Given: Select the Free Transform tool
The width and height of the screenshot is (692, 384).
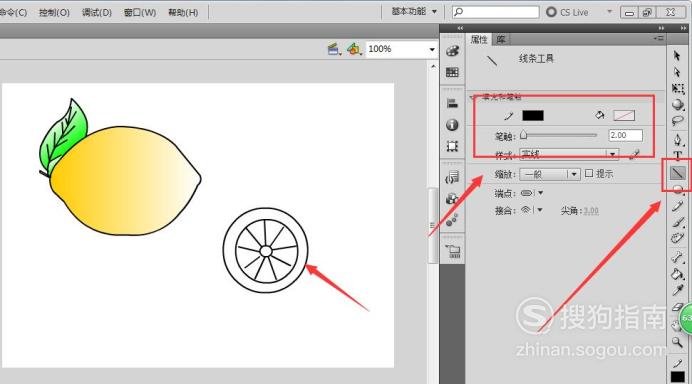Looking at the screenshot, I should coord(677,89).
